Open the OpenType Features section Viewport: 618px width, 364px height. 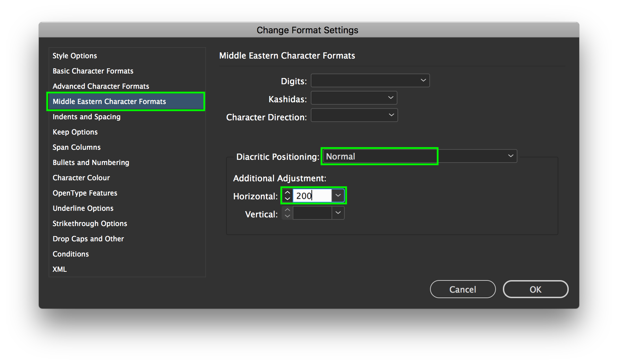pyautogui.click(x=85, y=193)
